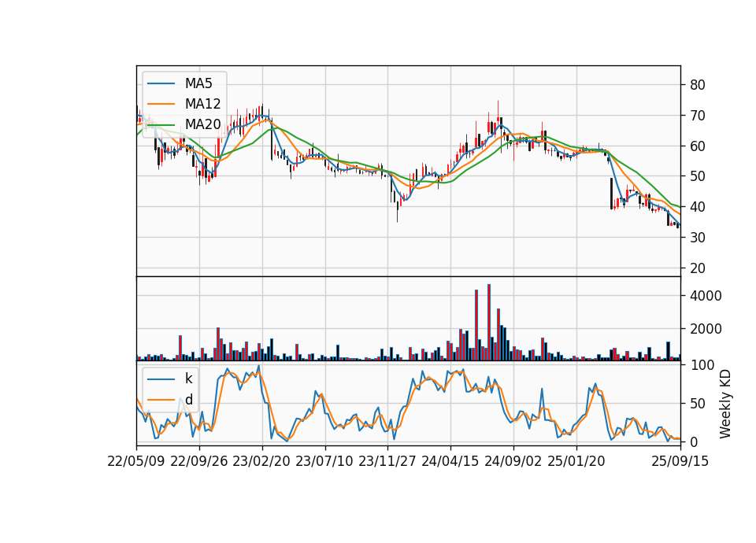Click the 25/01/20 date tick label
This screenshot has height=543, width=756.
pos(576,461)
